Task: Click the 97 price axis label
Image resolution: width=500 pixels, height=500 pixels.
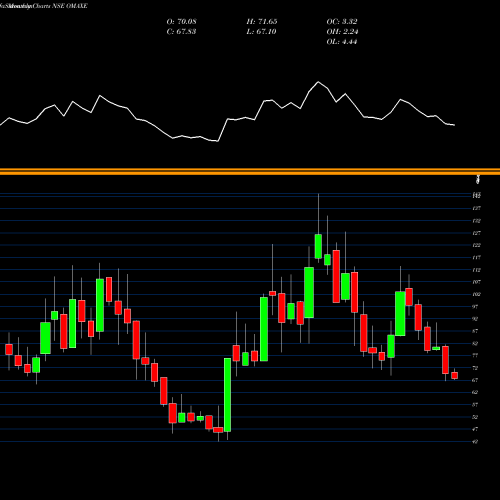Action: [x=475, y=307]
